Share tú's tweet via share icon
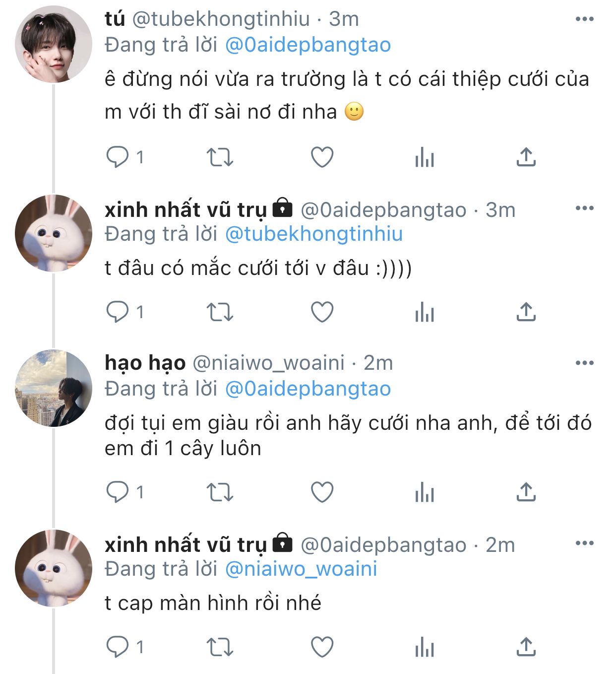616x674 pixels. 526,157
